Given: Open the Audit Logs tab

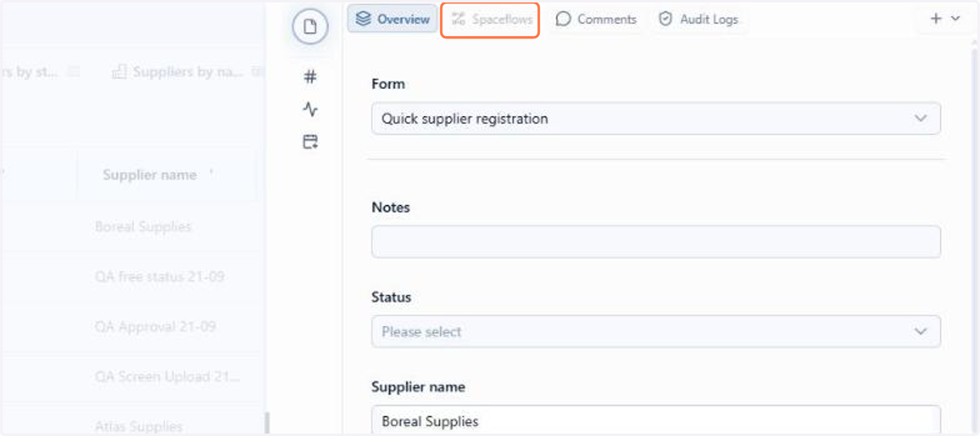Looking at the screenshot, I should point(698,19).
